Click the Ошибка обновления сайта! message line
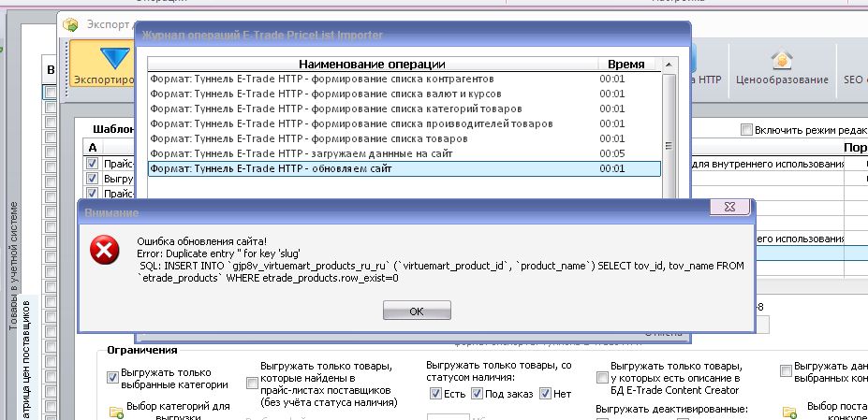This screenshot has height=420, width=868. click(201, 241)
